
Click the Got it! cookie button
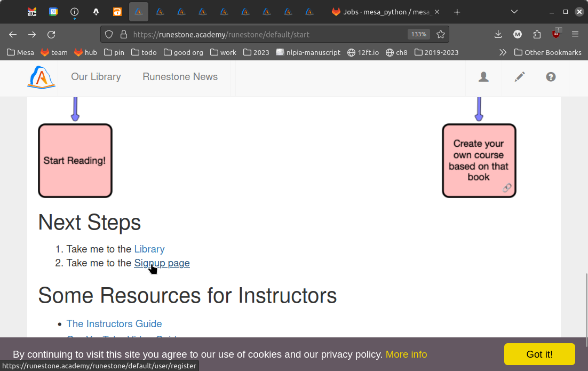coord(539,354)
